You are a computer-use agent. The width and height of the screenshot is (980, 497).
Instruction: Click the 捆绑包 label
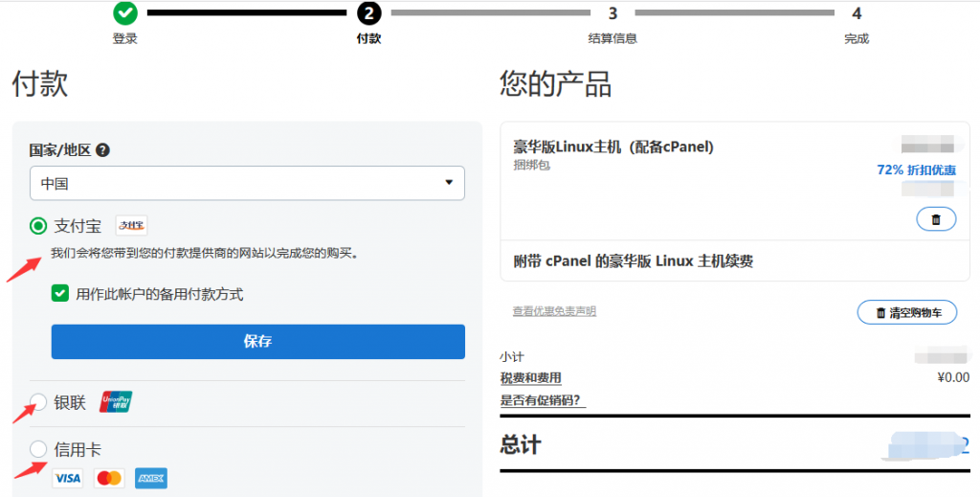[531, 166]
